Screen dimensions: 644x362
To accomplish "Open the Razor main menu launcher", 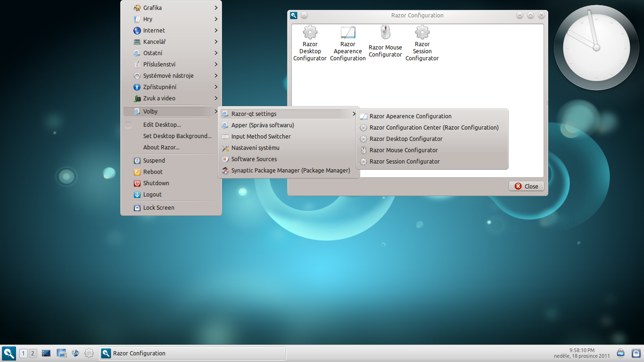I will 9,353.
